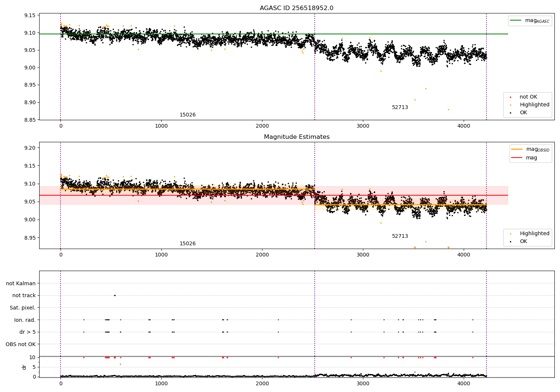Click the '3000' x-axis tick of the middle plot
The height and width of the screenshot is (392, 560).
[x=363, y=255]
